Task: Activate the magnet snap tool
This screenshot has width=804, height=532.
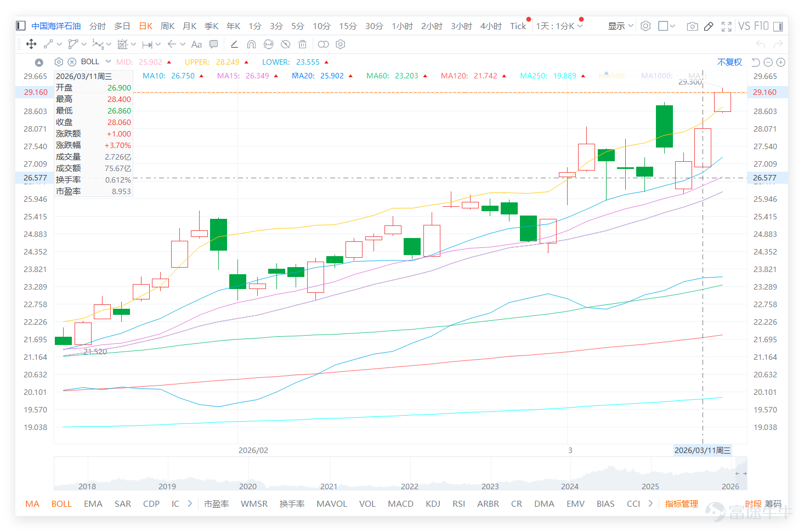Action: tap(251, 44)
